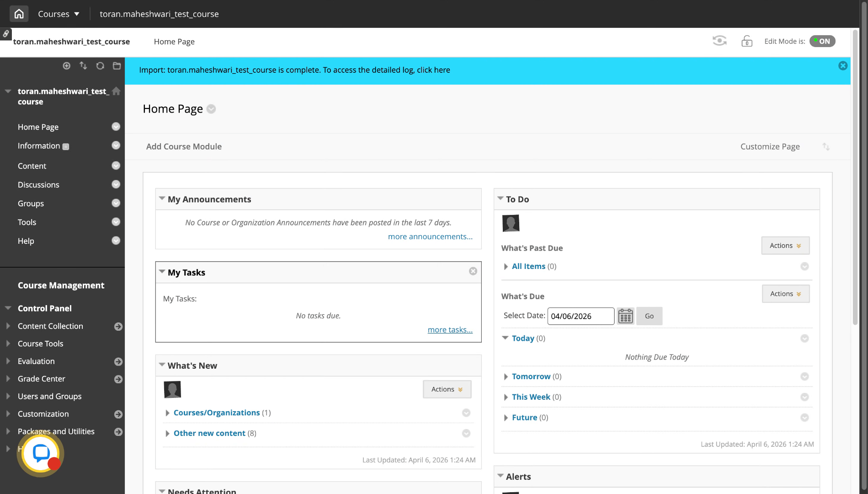This screenshot has height=494, width=868.
Task: Open Future row options icon
Action: tap(804, 418)
